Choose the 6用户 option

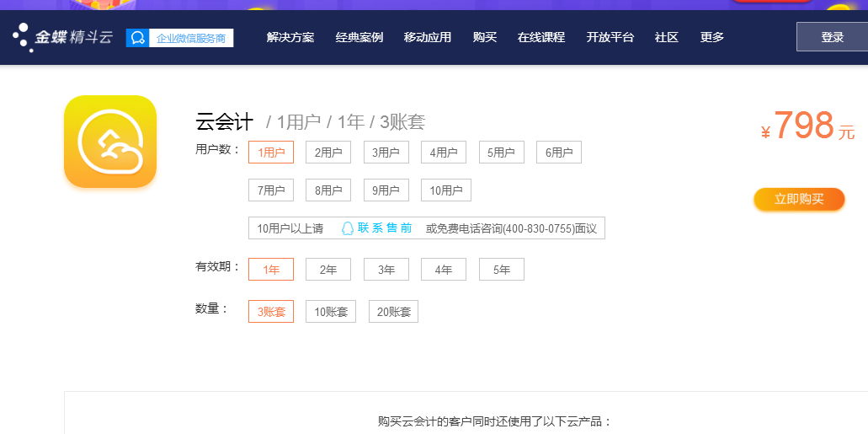point(559,153)
